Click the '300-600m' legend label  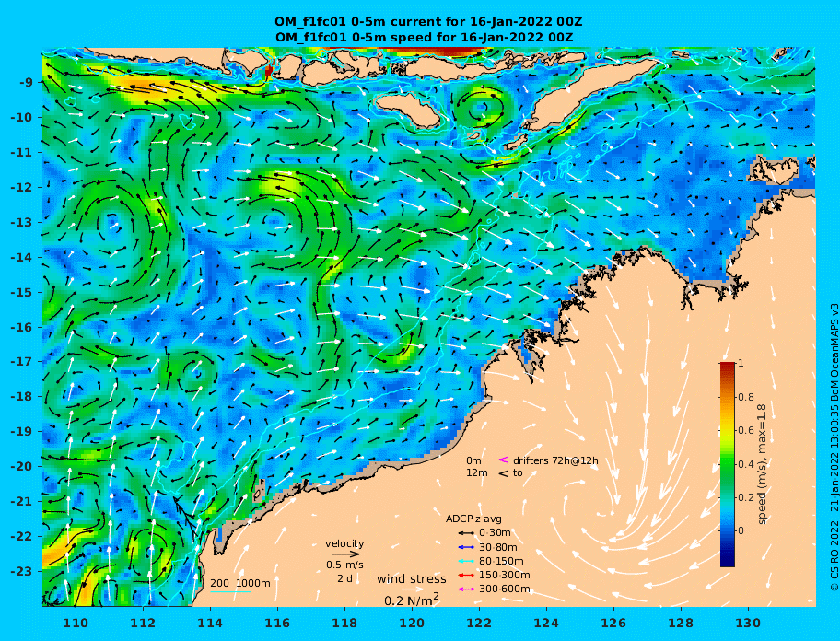(x=504, y=589)
